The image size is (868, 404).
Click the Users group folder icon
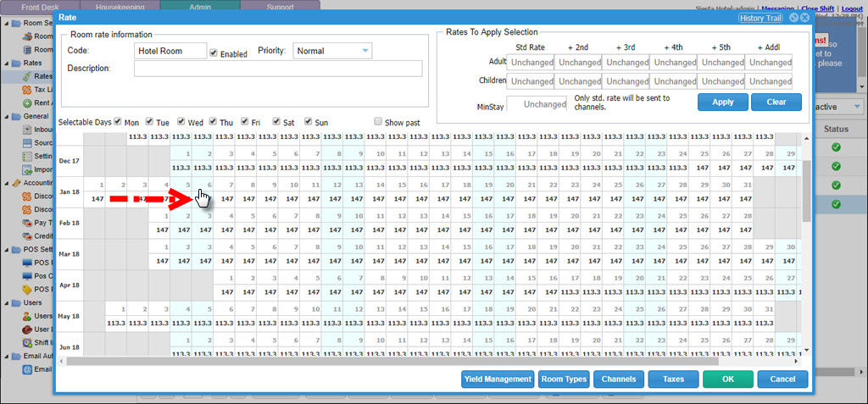click(x=16, y=302)
